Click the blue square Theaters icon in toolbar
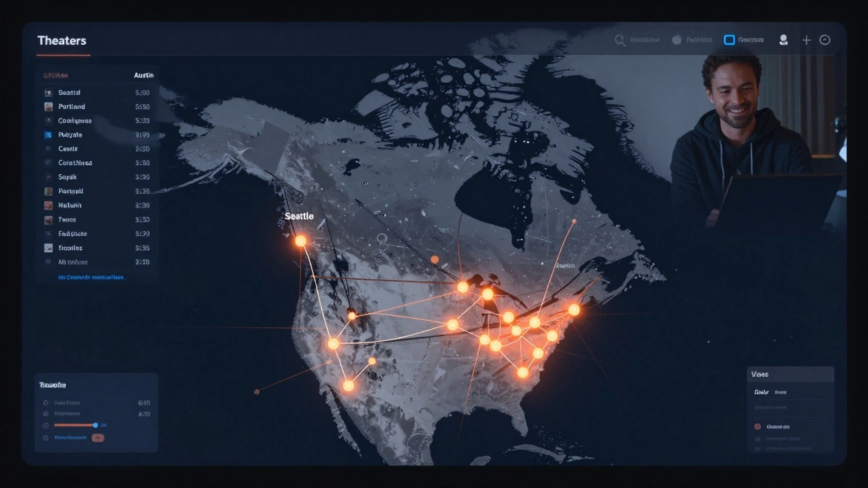The height and width of the screenshot is (488, 868). click(730, 40)
